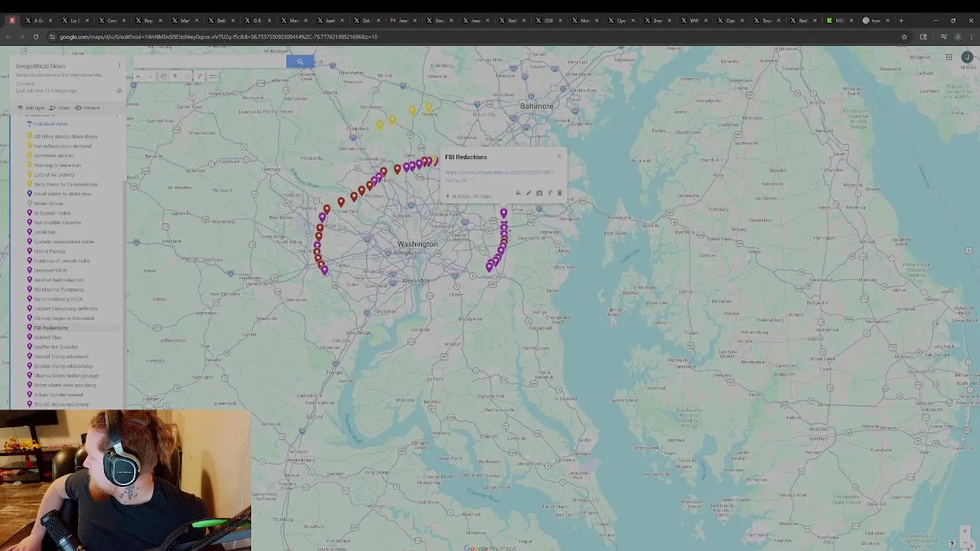The height and width of the screenshot is (551, 980).
Task: Click the trash delete icon in the popup
Action: (x=560, y=193)
